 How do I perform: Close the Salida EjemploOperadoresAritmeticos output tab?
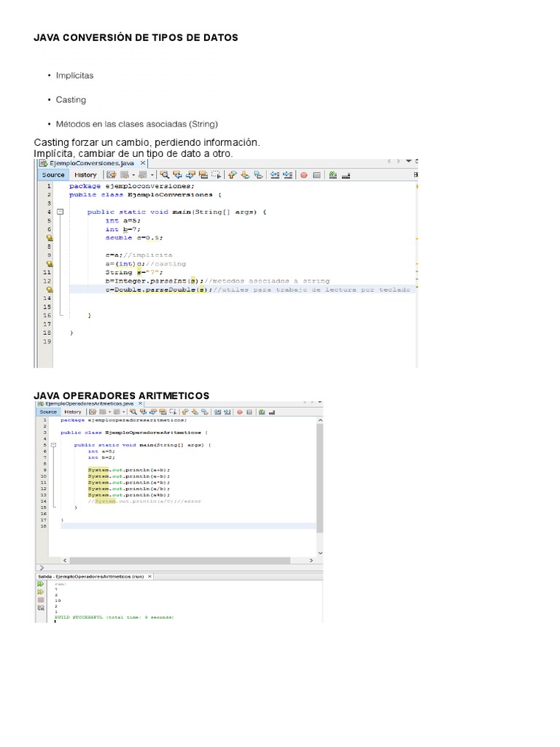tap(150, 576)
